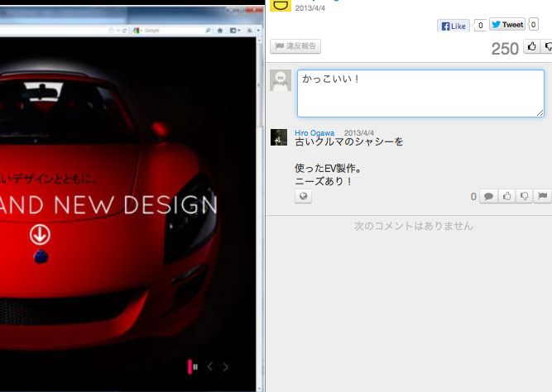
Task: Click the globe icon below Hiro Ogawa's comment
Action: tap(303, 196)
